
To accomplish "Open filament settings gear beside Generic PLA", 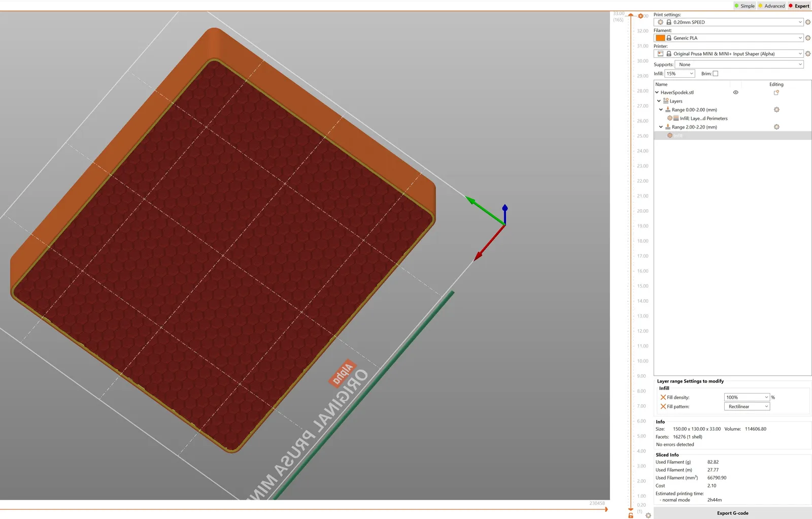I will 808,38.
